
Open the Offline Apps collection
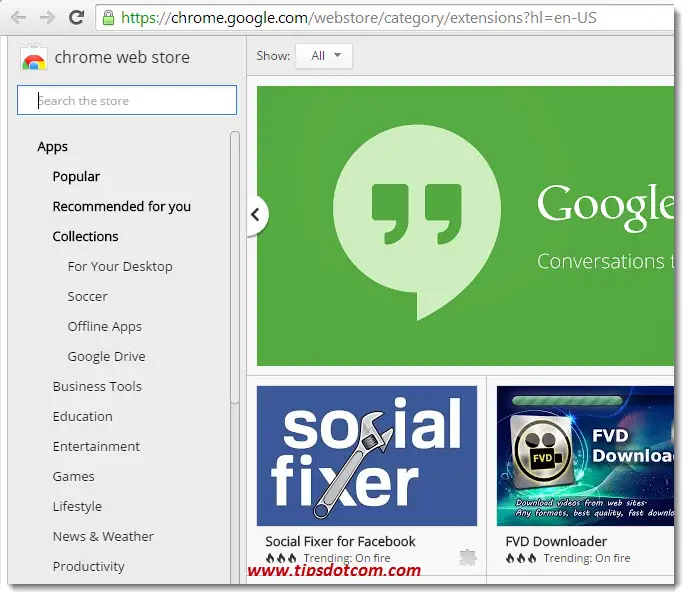(105, 327)
